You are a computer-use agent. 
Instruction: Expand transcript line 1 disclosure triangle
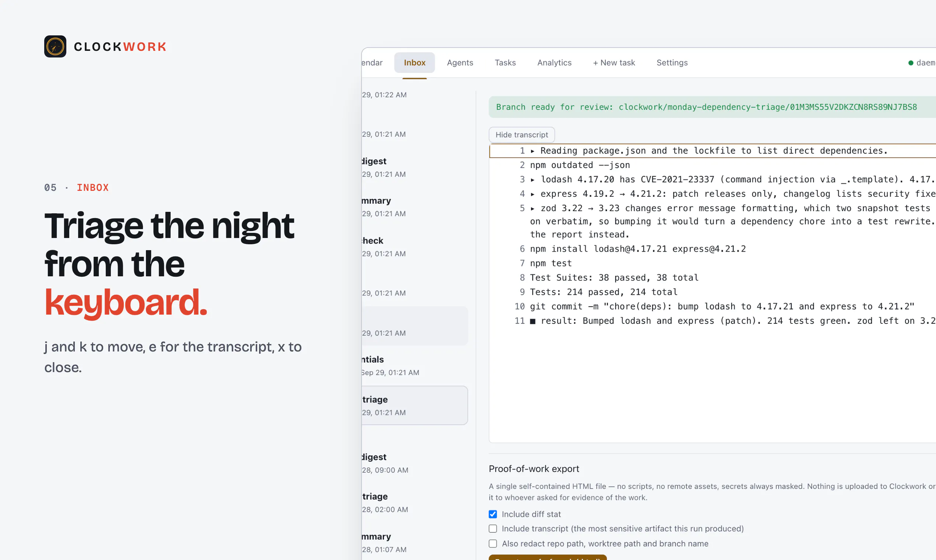click(532, 151)
